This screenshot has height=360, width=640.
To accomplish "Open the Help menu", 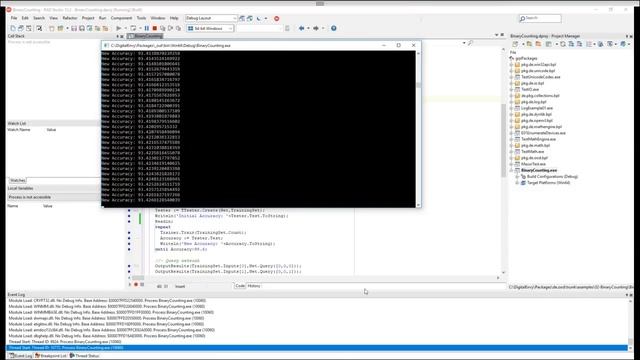I will point(174,18).
